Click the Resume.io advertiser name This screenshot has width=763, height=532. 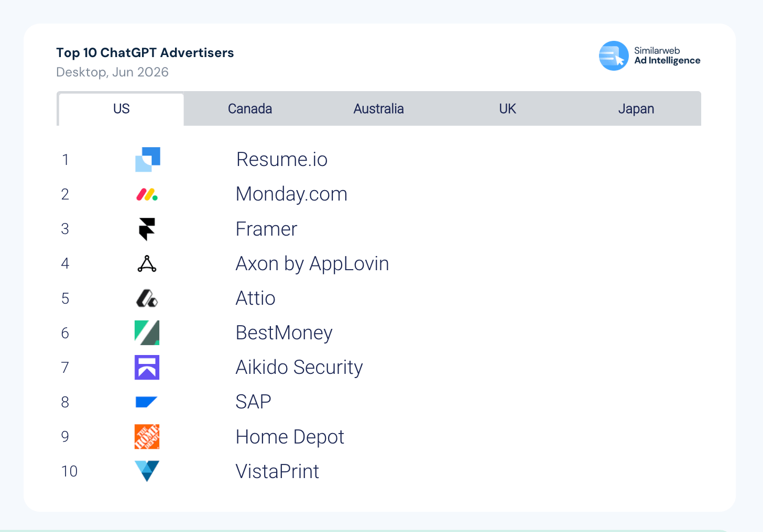pyautogui.click(x=282, y=159)
